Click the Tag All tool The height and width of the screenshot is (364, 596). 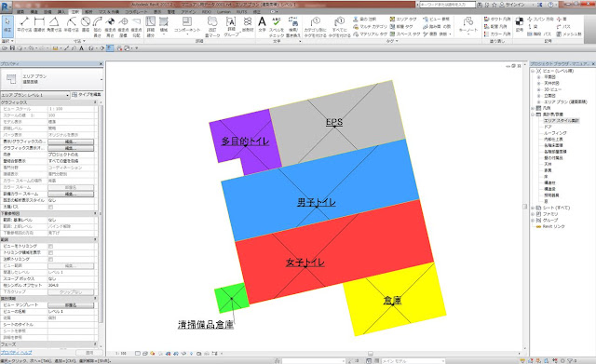coord(339,27)
